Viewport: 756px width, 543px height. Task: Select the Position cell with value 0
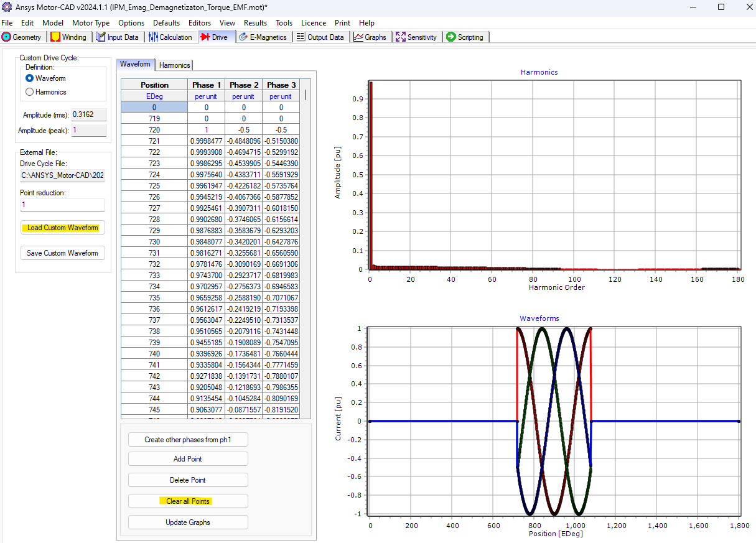pyautogui.click(x=154, y=108)
